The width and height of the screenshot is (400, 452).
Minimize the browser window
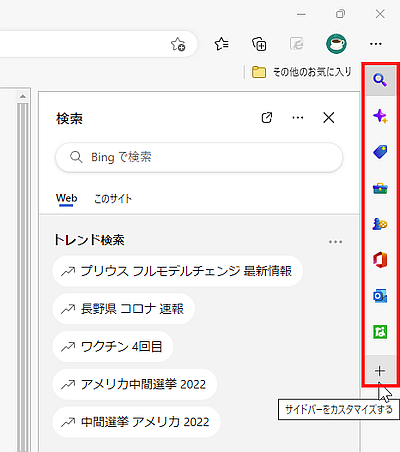pos(301,14)
